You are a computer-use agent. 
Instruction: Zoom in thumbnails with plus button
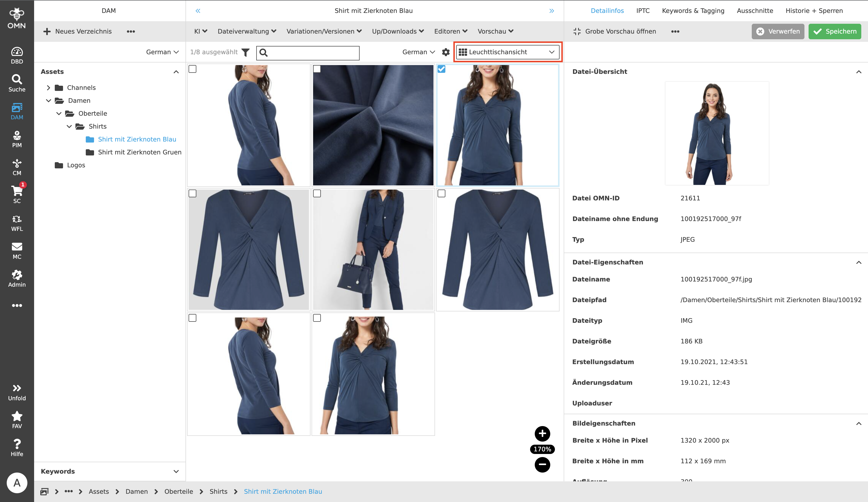(542, 434)
